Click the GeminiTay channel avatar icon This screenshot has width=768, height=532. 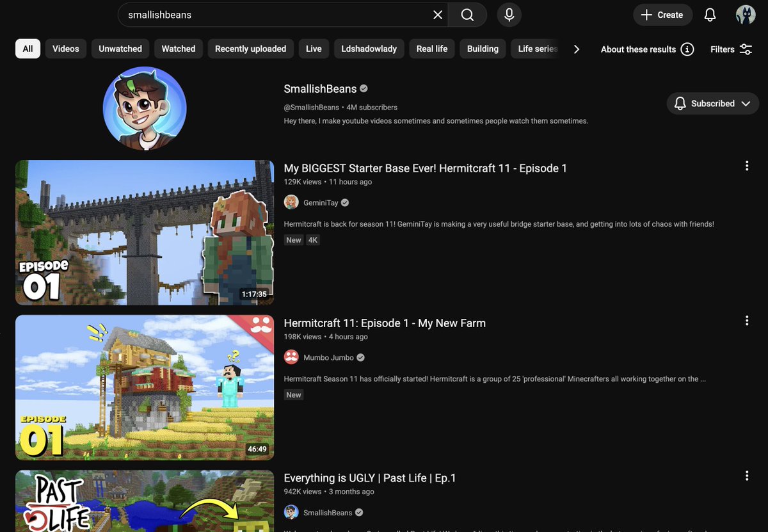pos(291,202)
